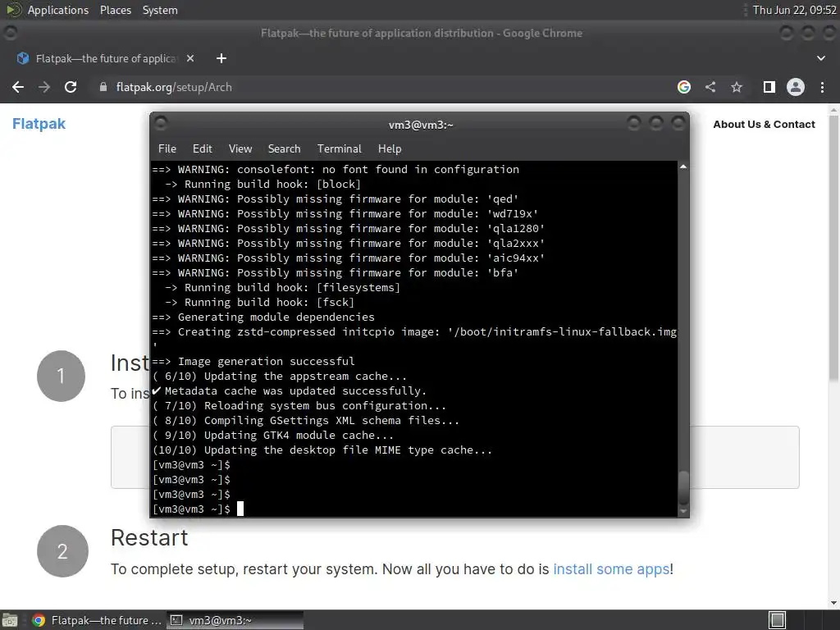Click the Flatpak tab favicon
Viewport: 840px width, 630px height.
pyautogui.click(x=23, y=58)
